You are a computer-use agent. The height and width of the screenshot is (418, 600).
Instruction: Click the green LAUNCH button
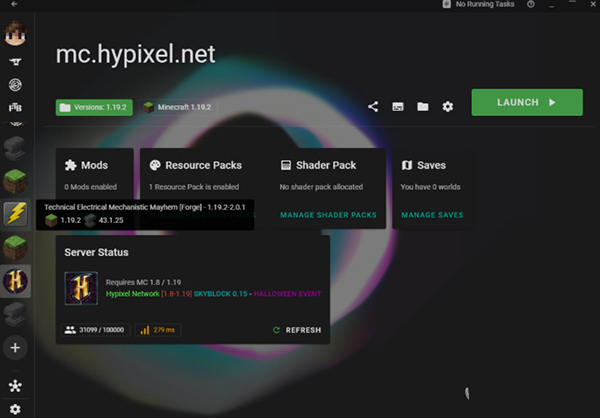pos(527,103)
